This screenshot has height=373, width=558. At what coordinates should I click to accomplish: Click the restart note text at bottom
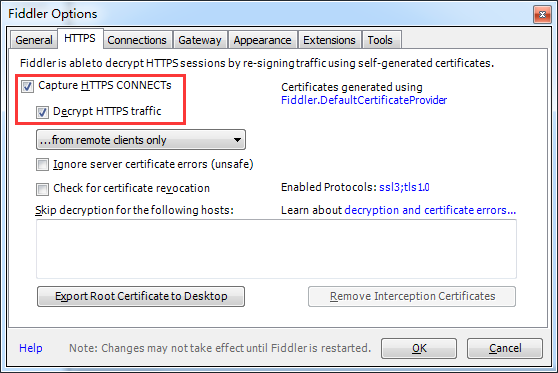[x=220, y=348]
